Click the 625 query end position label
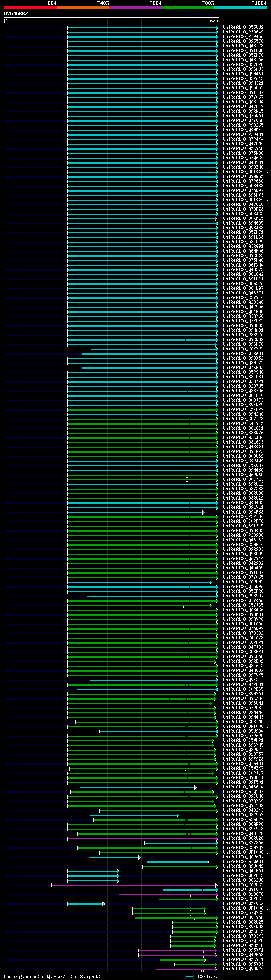This screenshot has height=980, width=271. pos(214,21)
